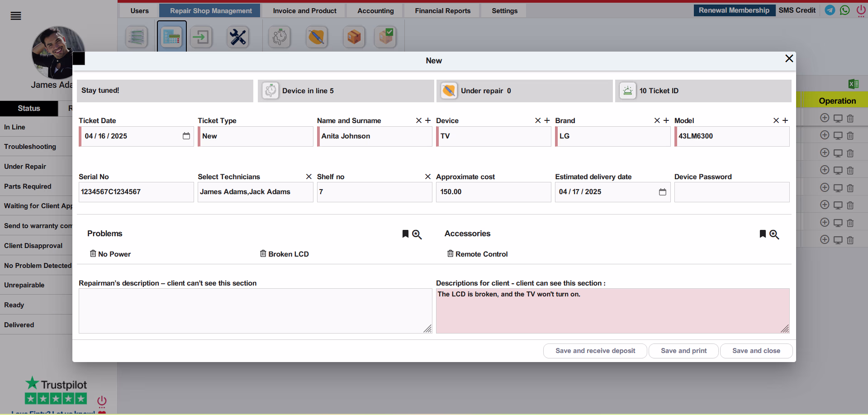Open the Accounting tab
The width and height of the screenshot is (868, 415).
tap(375, 11)
